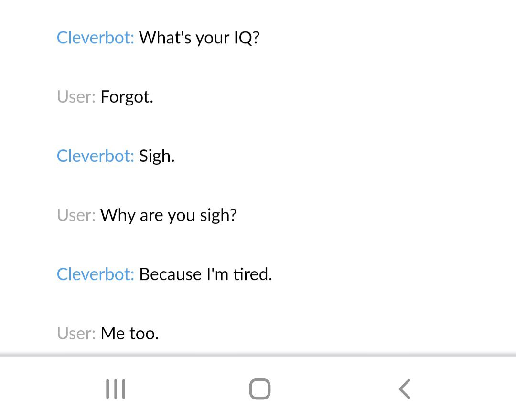This screenshot has width=516, height=420.
Task: Click the Cleverbot "Sigh." message text
Action: pos(157,156)
